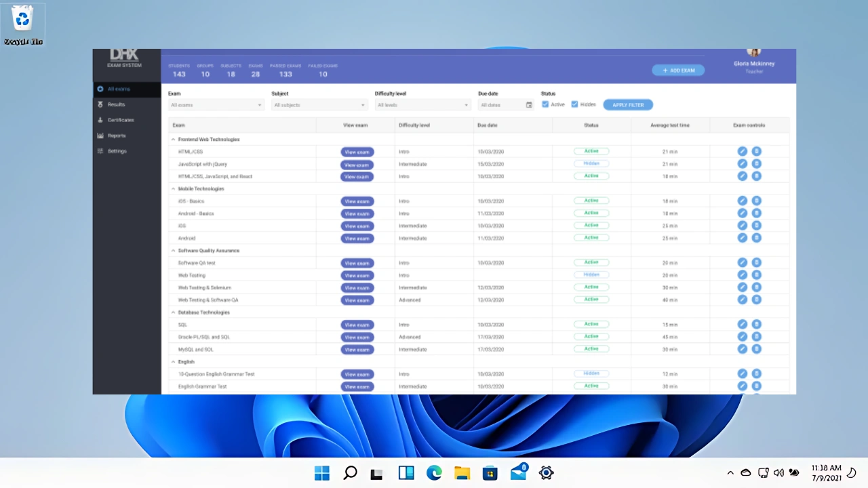View exam for English Grammar Test
The height and width of the screenshot is (488, 868).
pyautogui.click(x=357, y=386)
